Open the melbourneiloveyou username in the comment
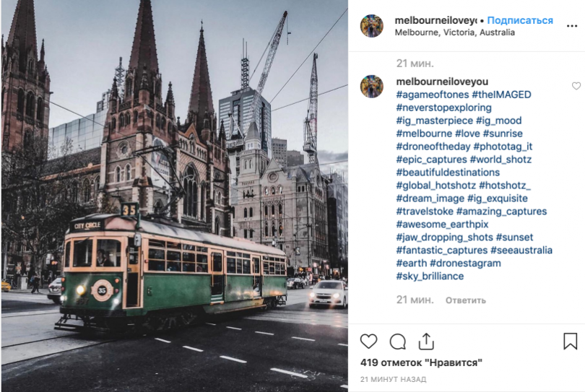Image resolution: width=585 pixels, height=392 pixels. coord(442,82)
